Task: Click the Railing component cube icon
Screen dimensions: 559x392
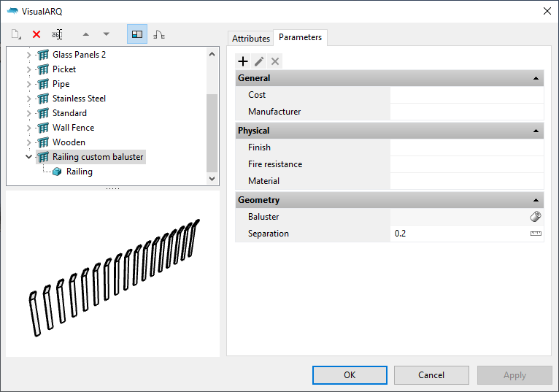Action: click(x=57, y=172)
